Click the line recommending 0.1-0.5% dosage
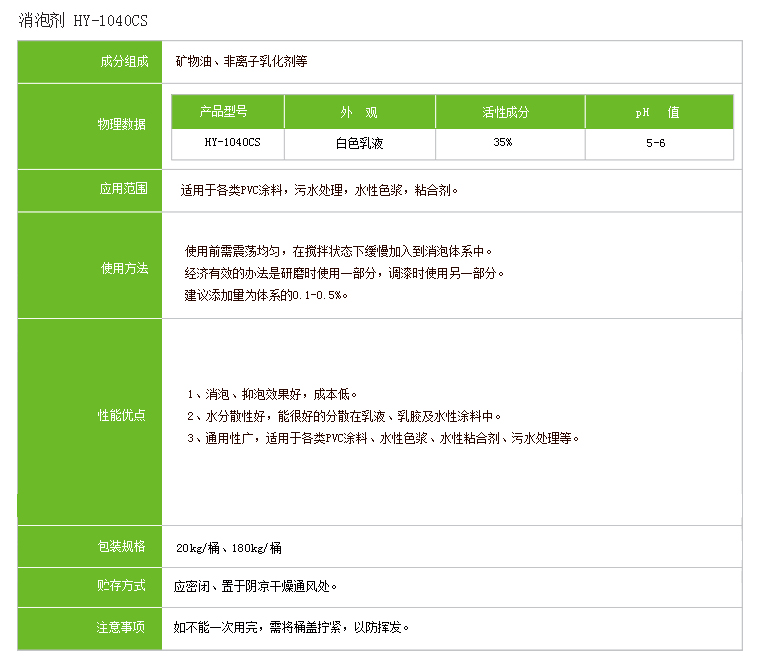Viewport: 760px width, 669px height. pos(267,295)
